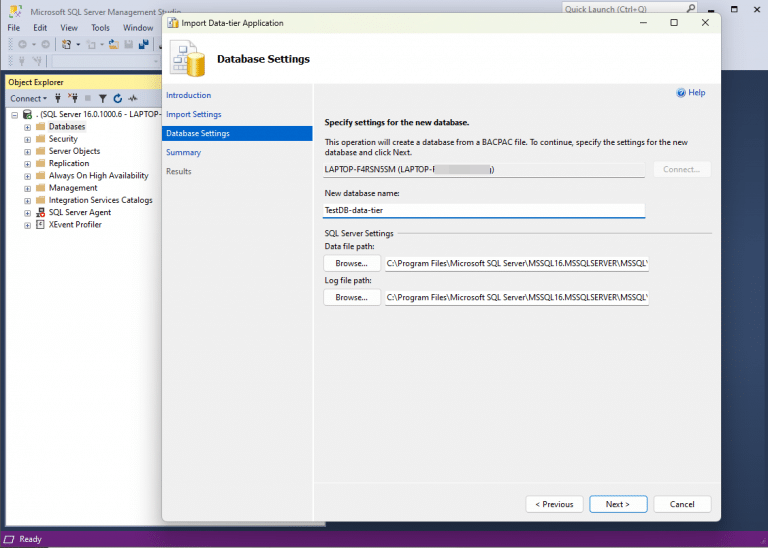768x548 pixels.
Task: Click the Save All icon in toolbar
Action: point(144,45)
